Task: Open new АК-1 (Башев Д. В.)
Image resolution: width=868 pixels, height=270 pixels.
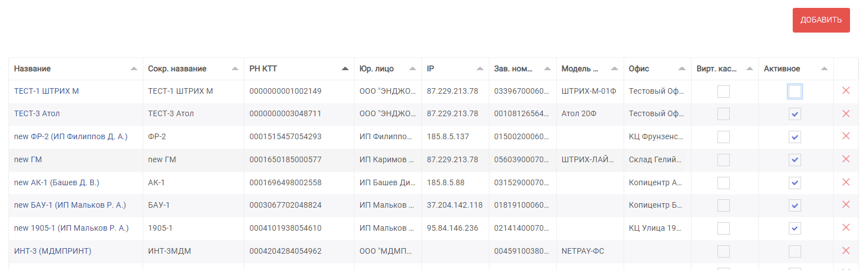Action: tap(57, 182)
